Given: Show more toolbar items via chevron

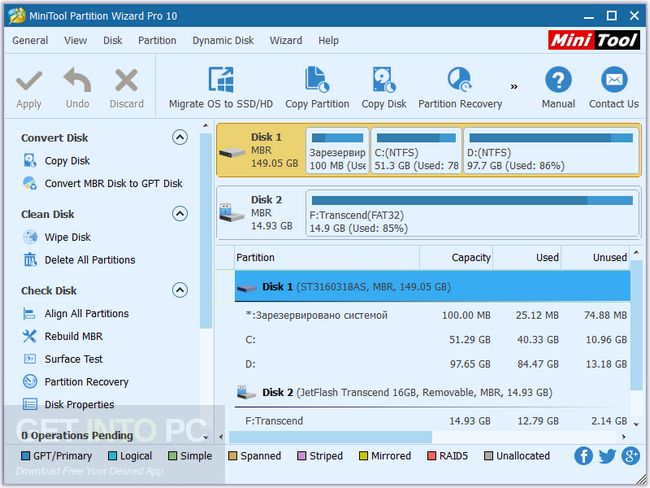Looking at the screenshot, I should click(514, 87).
